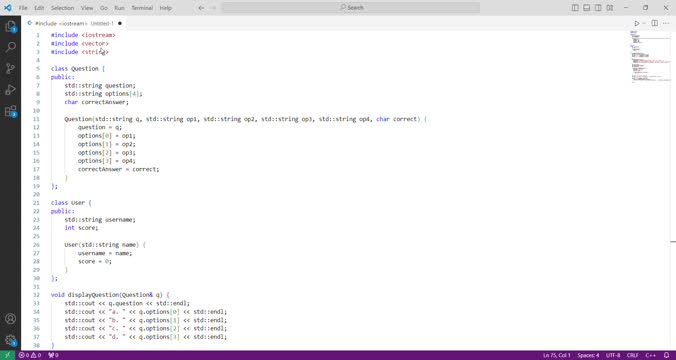Viewport: 676px width, 360px height.
Task: Change language mode from C++
Action: [650, 355]
